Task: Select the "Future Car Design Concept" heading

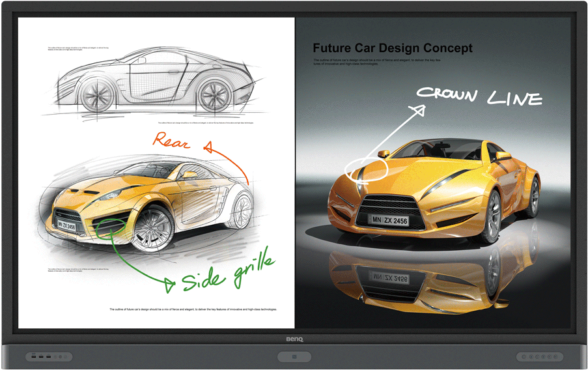Action: click(393, 48)
